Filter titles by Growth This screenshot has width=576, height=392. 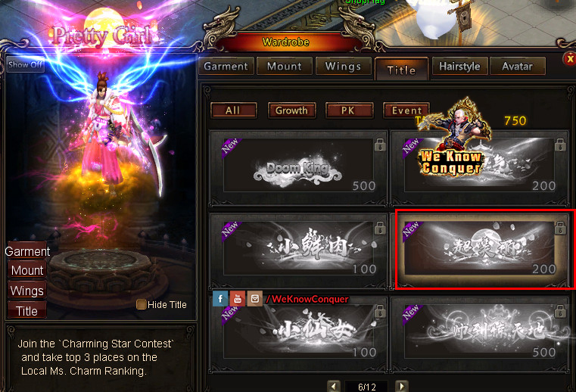[x=291, y=110]
